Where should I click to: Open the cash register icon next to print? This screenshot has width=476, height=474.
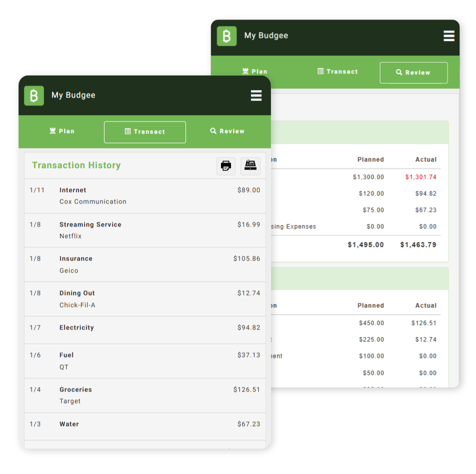click(x=250, y=165)
